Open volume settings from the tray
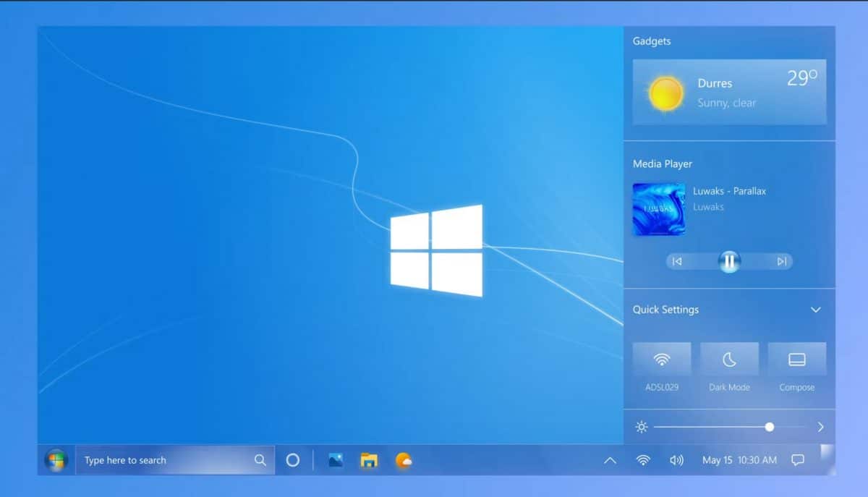The width and height of the screenshot is (868, 497). click(x=677, y=460)
